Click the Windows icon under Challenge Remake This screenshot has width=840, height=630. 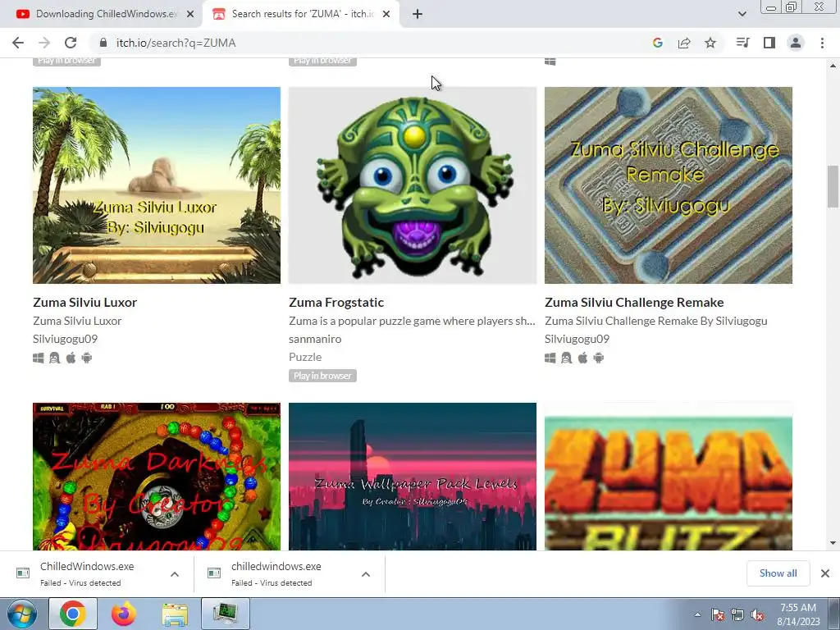tap(550, 358)
